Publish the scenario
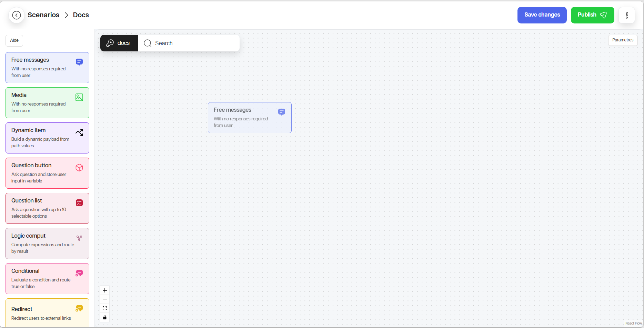Screen dimensions: 644x328 point(592,15)
